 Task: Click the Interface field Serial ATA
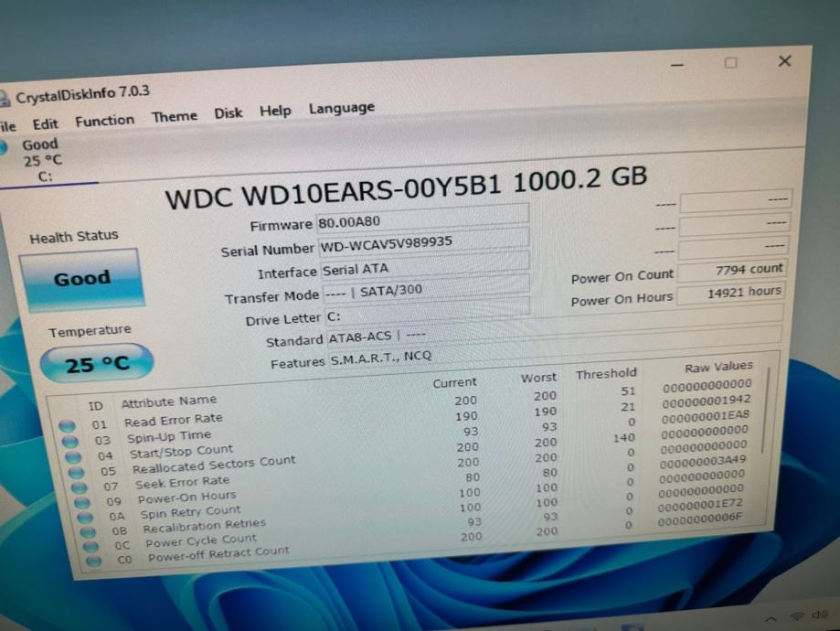[425, 263]
